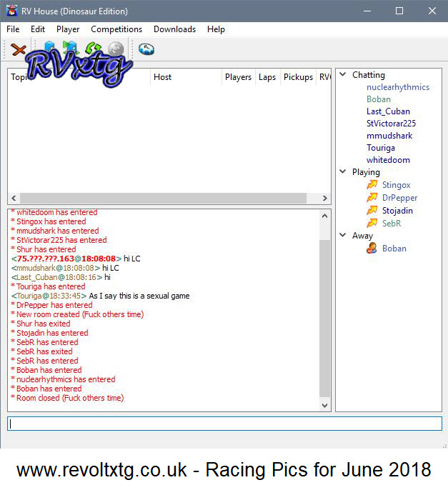
Task: Click Touriga's 18:33:45 chat message
Action: click(100, 296)
